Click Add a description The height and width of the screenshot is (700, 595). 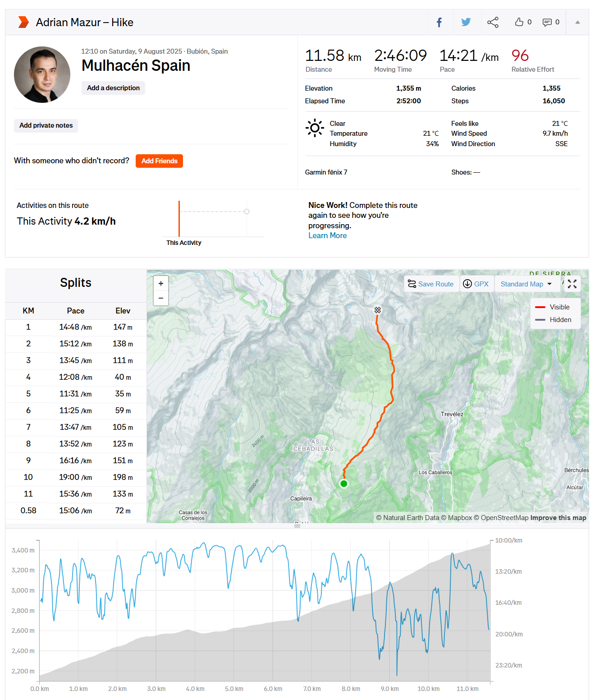tap(113, 88)
